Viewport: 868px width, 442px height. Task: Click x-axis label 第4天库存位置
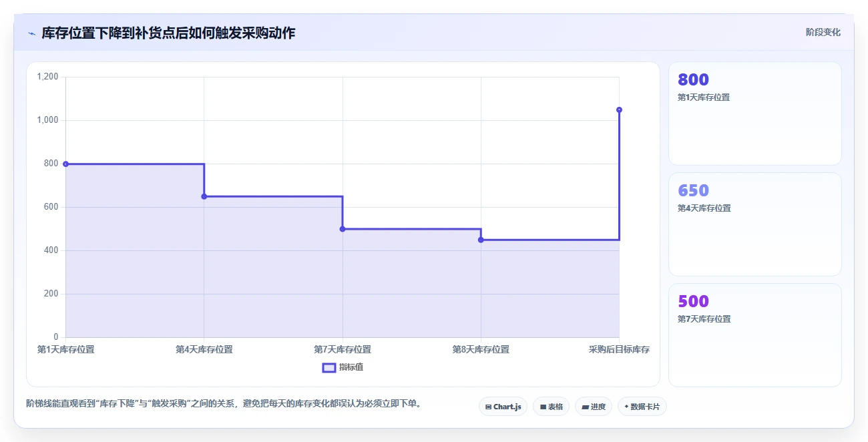point(204,349)
